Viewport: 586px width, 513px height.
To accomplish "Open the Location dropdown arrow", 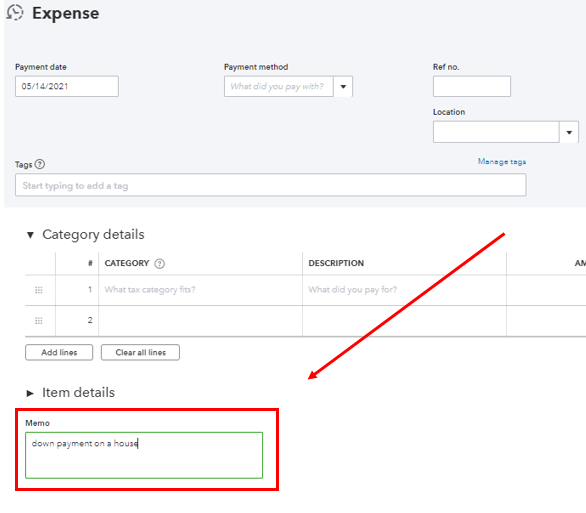I will (569, 132).
